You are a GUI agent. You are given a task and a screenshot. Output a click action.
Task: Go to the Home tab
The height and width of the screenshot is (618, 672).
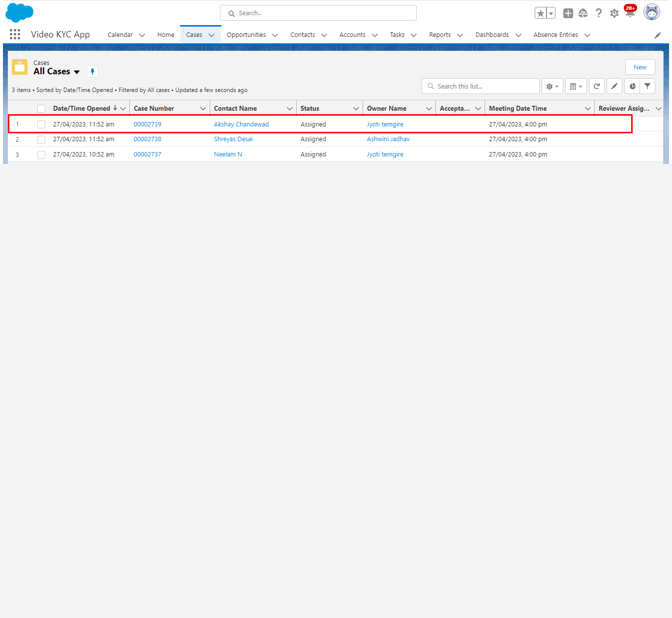(x=166, y=35)
